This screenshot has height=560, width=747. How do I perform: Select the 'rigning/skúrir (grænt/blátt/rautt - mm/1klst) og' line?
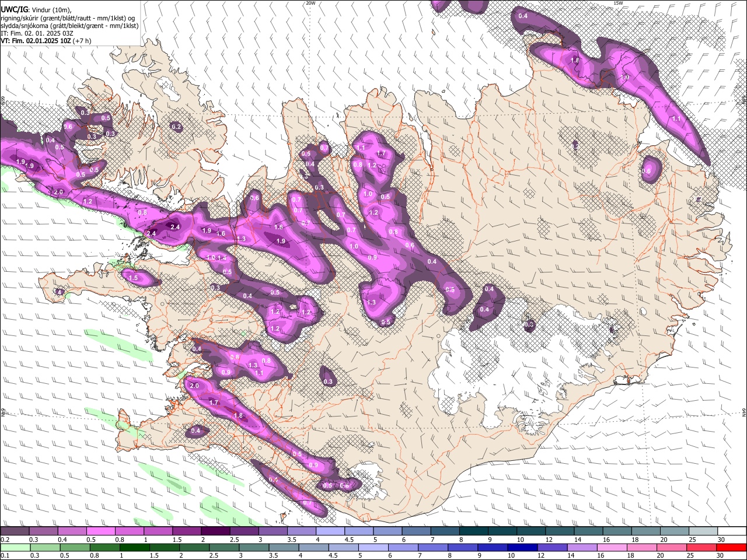[68, 18]
